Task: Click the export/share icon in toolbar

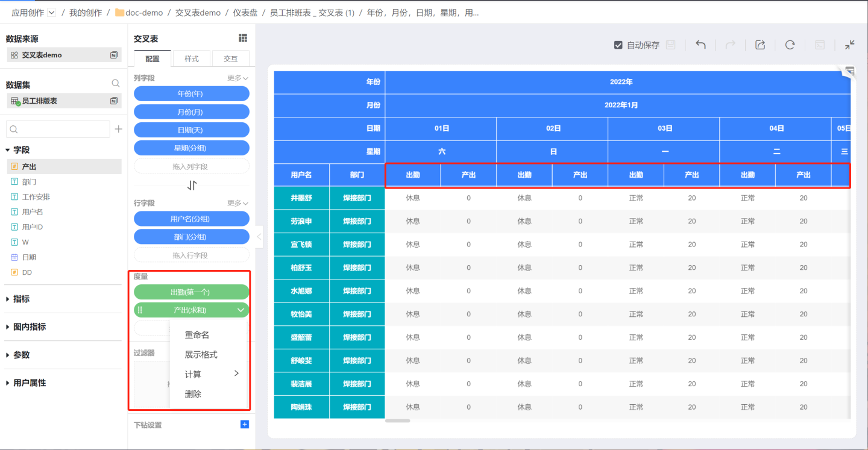Action: click(x=760, y=45)
